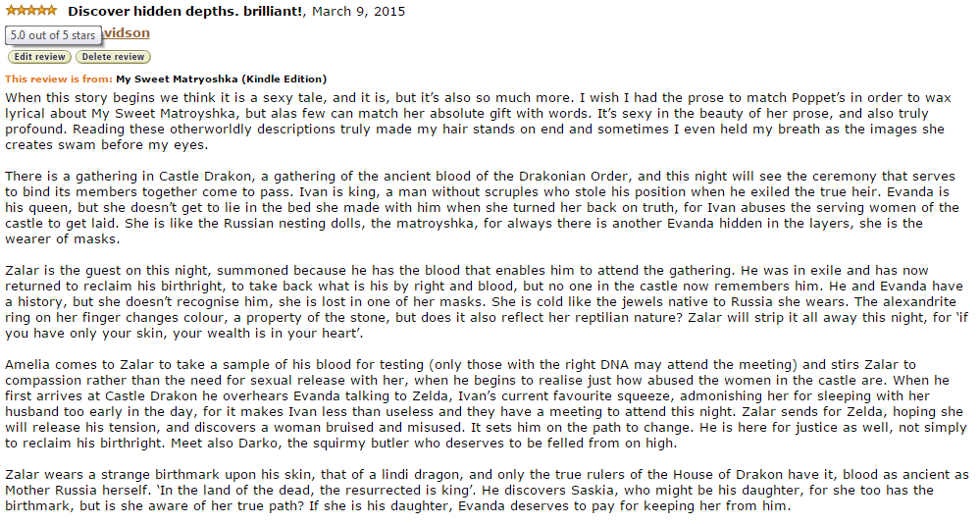Click the paragraph starting 'When this story begins'

471,122
